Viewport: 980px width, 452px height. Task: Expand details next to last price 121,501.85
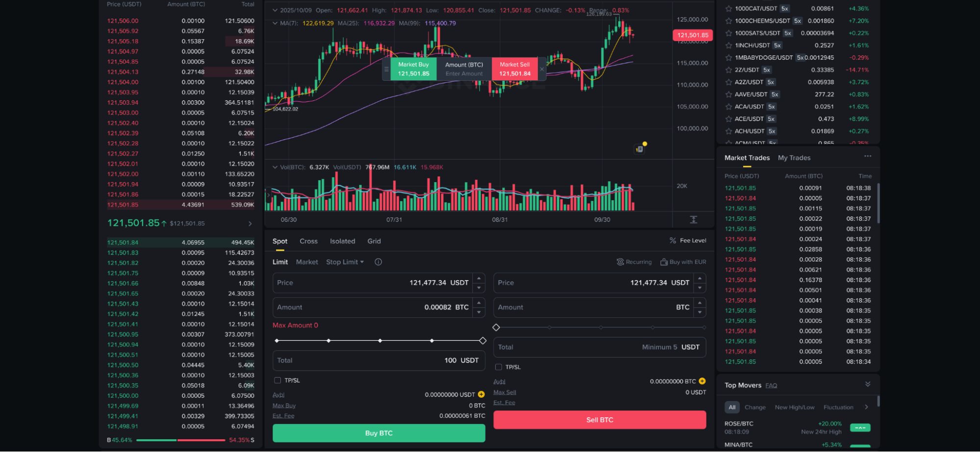coord(250,223)
